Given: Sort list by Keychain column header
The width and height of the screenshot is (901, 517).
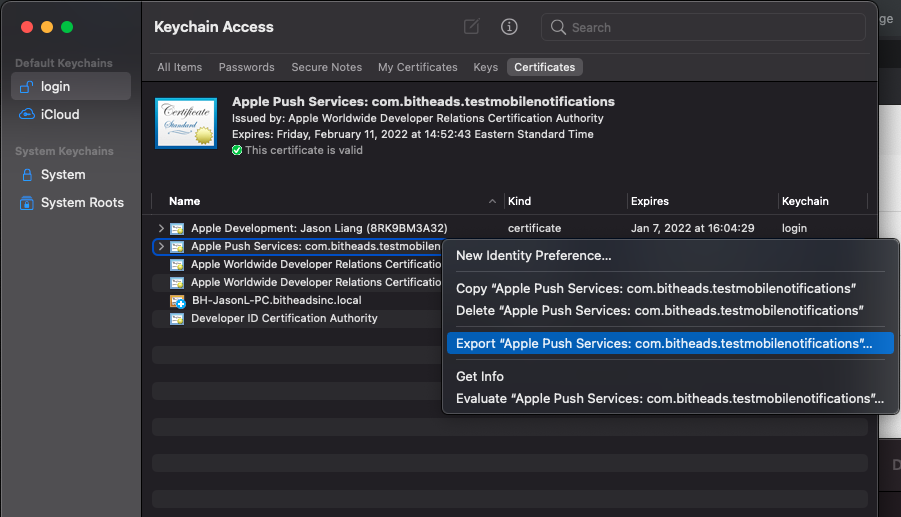Looking at the screenshot, I should coord(804,201).
